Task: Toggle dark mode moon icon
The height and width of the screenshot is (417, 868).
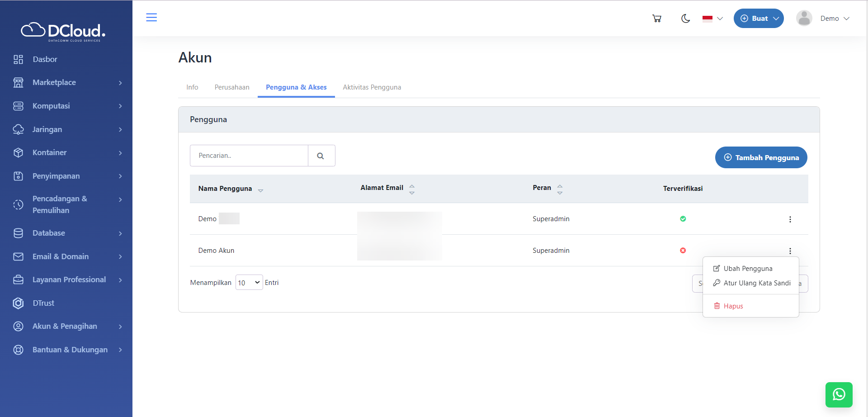Action: tap(685, 19)
